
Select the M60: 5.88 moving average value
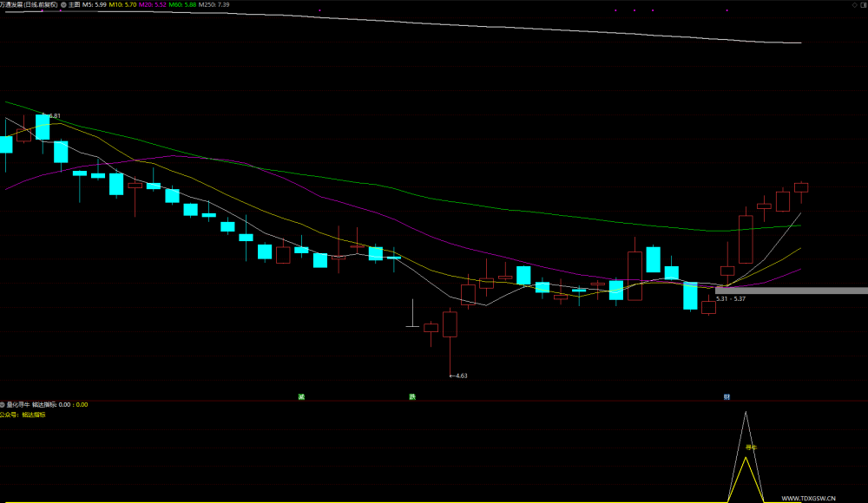point(182,4)
